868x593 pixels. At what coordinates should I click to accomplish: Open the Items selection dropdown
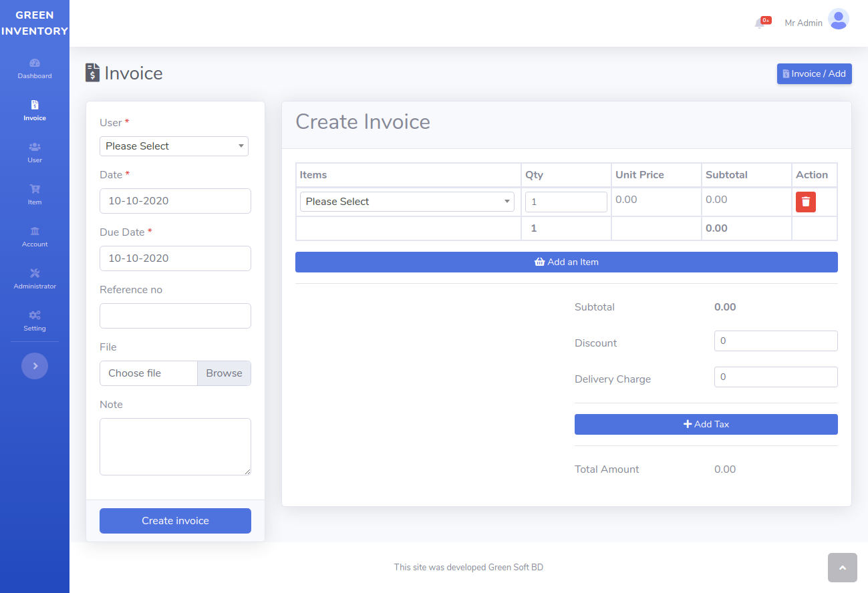coord(407,201)
